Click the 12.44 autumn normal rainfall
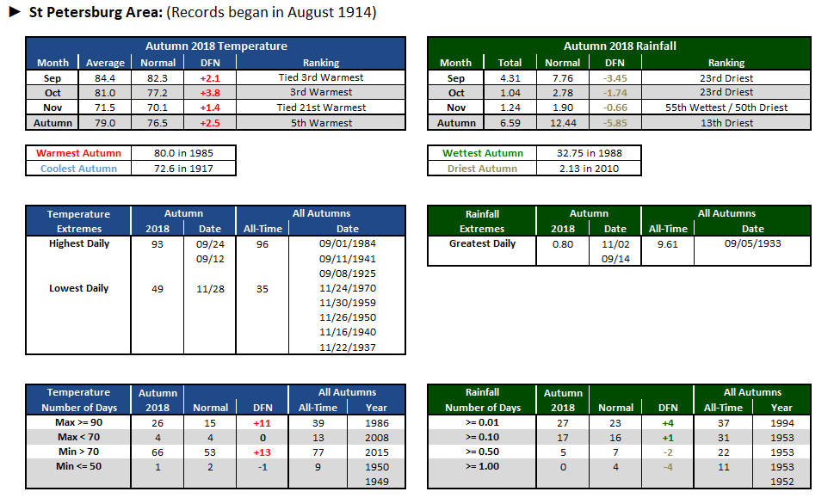The height and width of the screenshot is (504, 834). 563,123
